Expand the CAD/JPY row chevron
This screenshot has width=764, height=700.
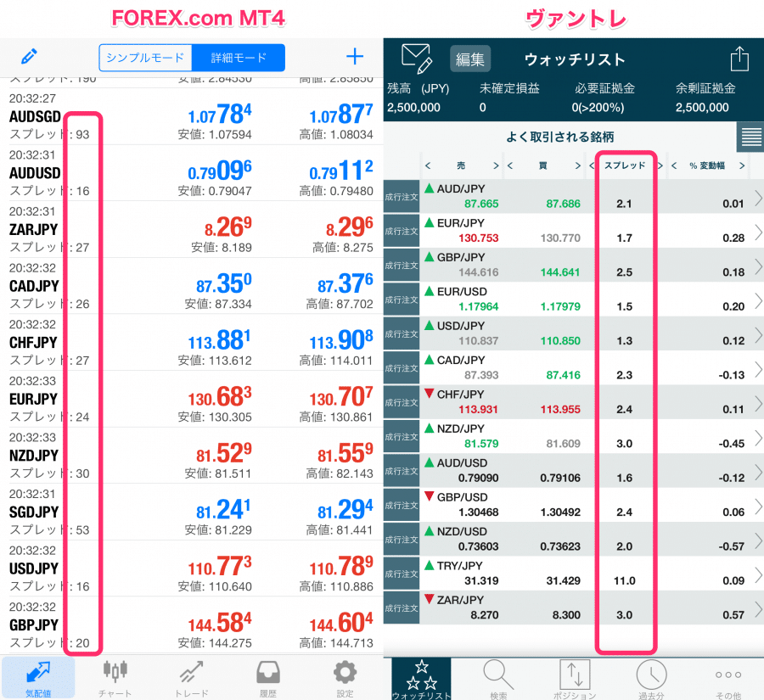[758, 369]
